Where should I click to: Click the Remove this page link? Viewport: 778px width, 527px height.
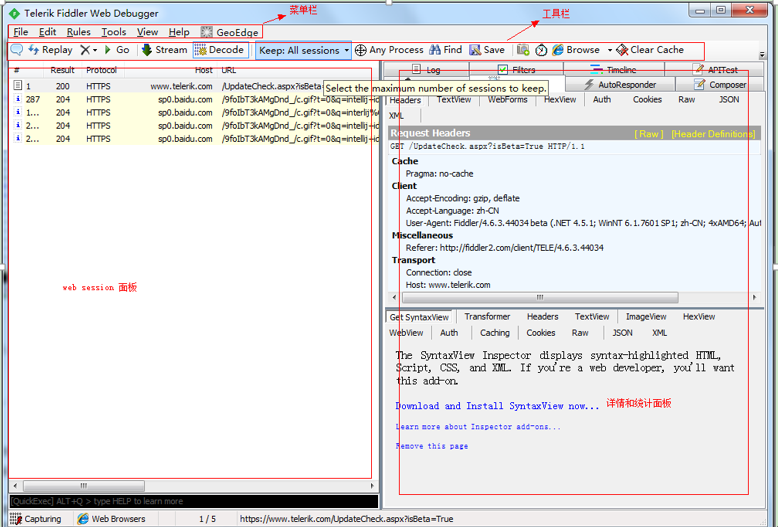pyautogui.click(x=432, y=446)
